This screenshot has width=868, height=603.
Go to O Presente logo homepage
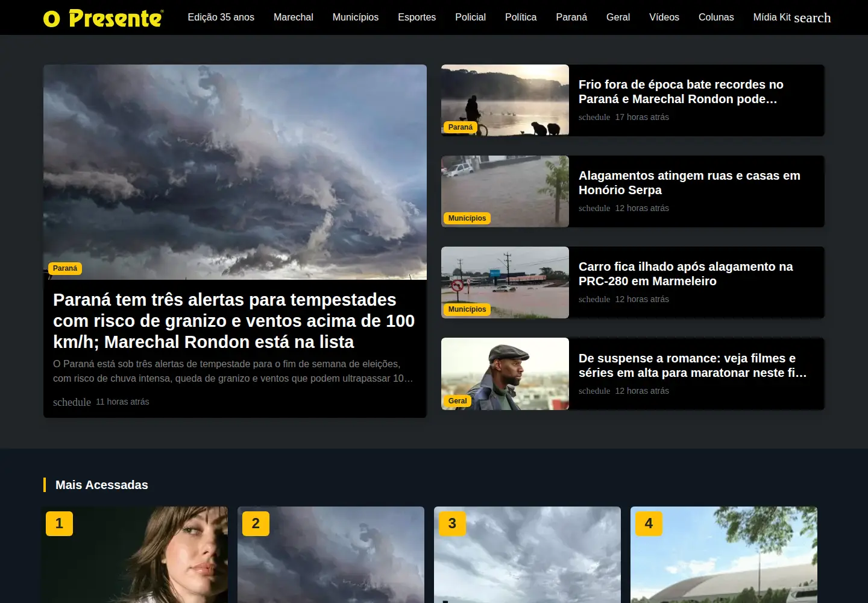[x=103, y=17]
